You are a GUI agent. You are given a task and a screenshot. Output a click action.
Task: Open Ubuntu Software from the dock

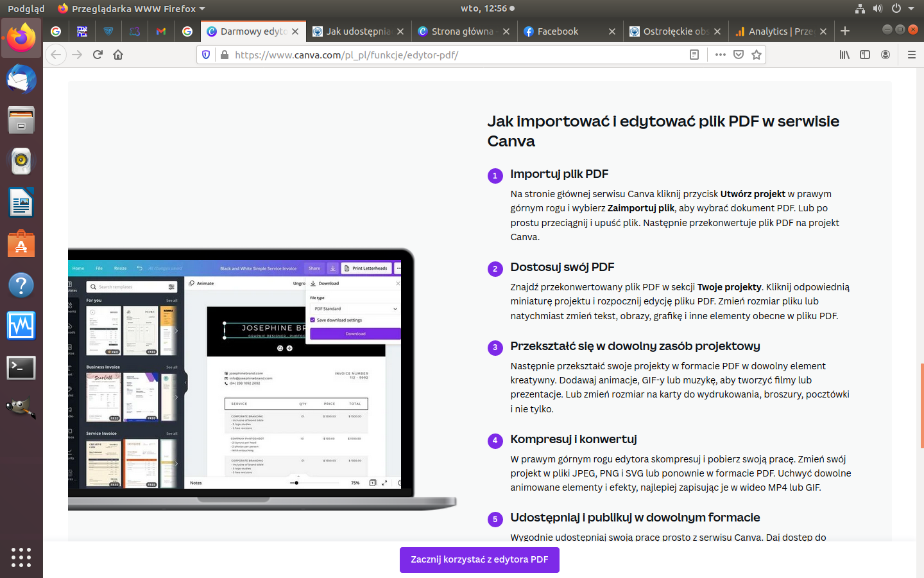click(21, 244)
